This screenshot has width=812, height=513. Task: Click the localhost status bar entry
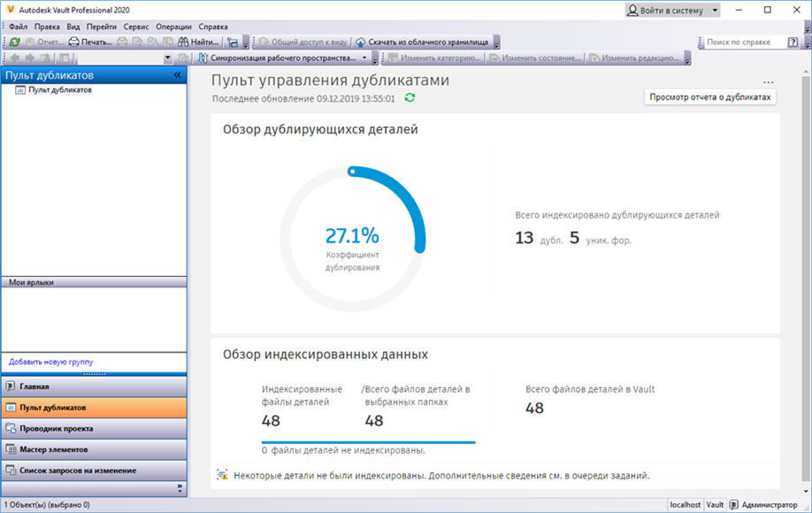click(686, 505)
